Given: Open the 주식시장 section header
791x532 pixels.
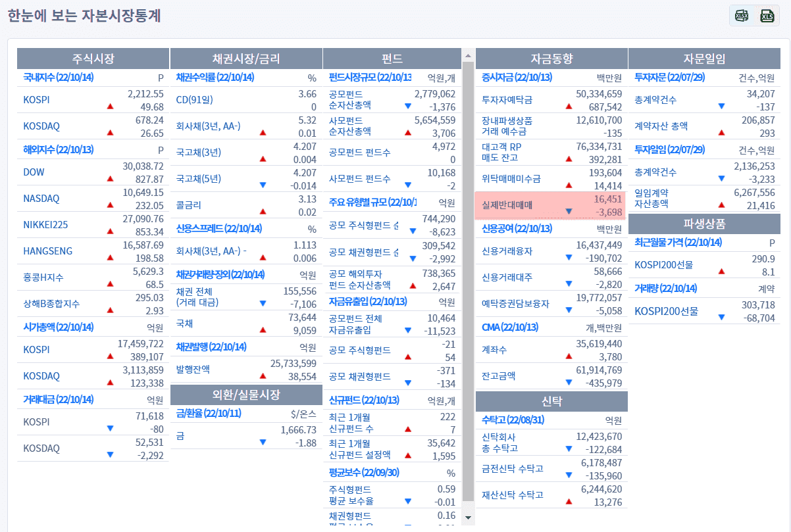Looking at the screenshot, I should tap(93, 59).
